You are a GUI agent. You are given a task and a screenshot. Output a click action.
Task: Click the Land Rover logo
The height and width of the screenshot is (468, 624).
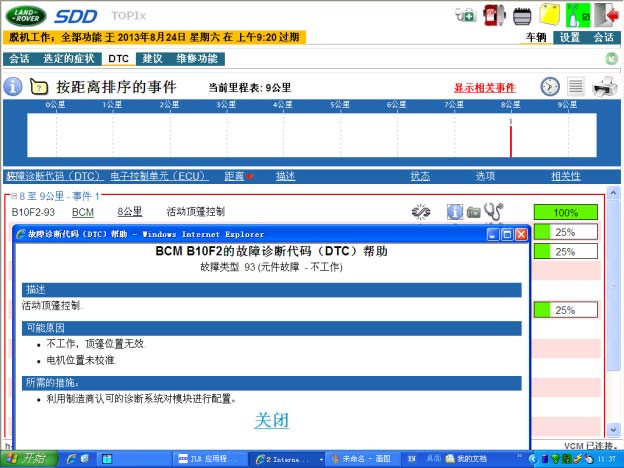coord(26,16)
